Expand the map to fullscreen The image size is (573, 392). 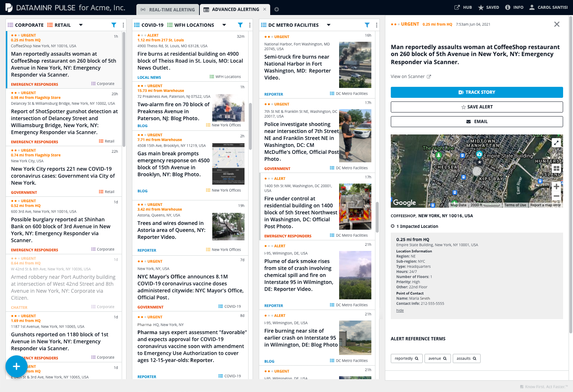coord(556,143)
